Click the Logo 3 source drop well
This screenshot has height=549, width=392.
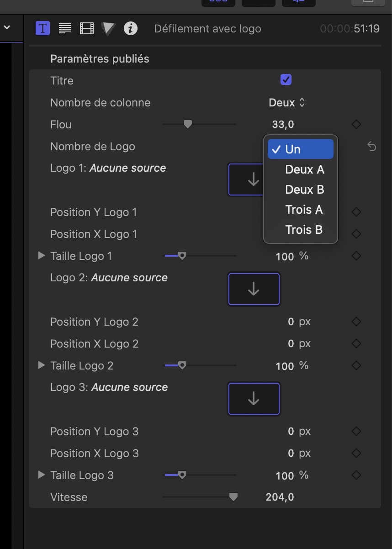click(x=254, y=399)
